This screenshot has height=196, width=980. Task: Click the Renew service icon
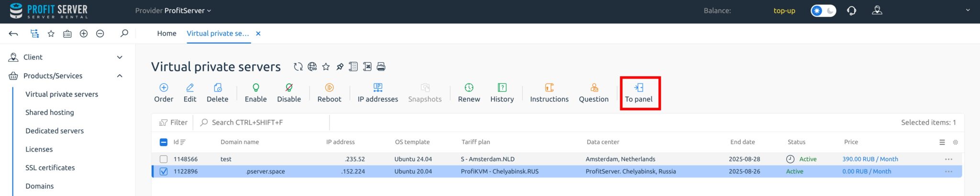pyautogui.click(x=468, y=88)
